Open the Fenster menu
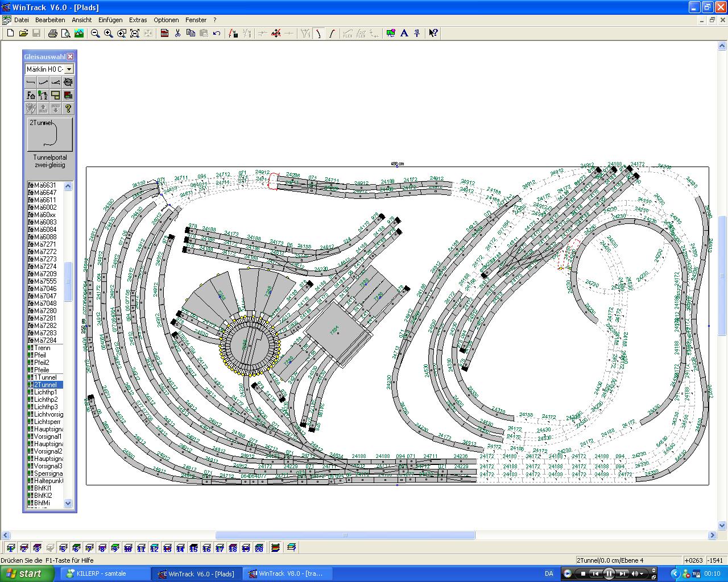This screenshot has height=582, width=728. (196, 20)
